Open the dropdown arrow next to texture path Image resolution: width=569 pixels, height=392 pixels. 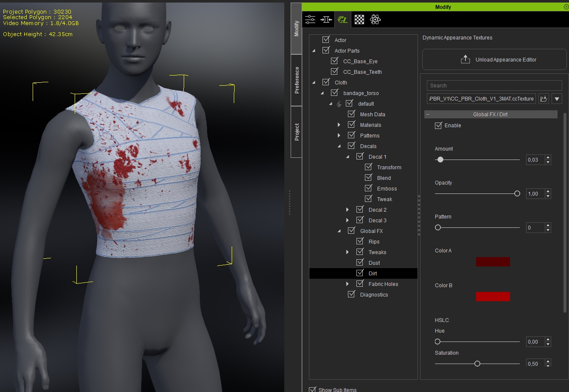tap(557, 99)
